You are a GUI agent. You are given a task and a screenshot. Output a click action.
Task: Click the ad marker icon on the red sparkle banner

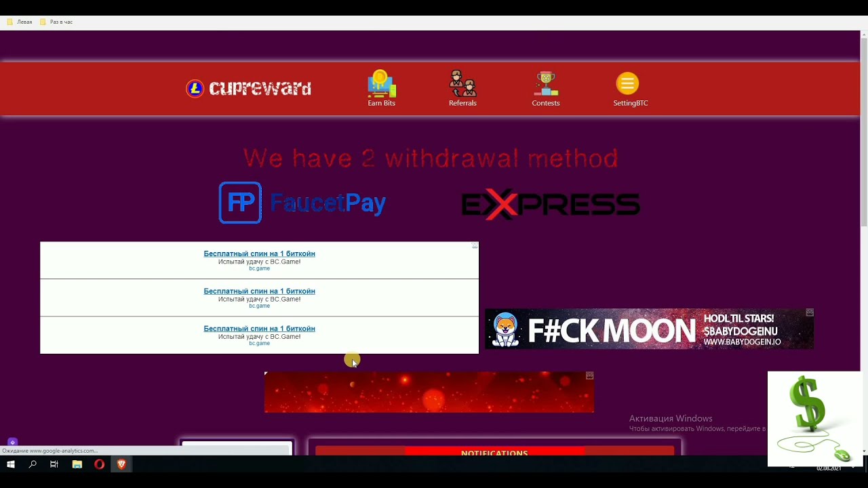[x=589, y=375]
